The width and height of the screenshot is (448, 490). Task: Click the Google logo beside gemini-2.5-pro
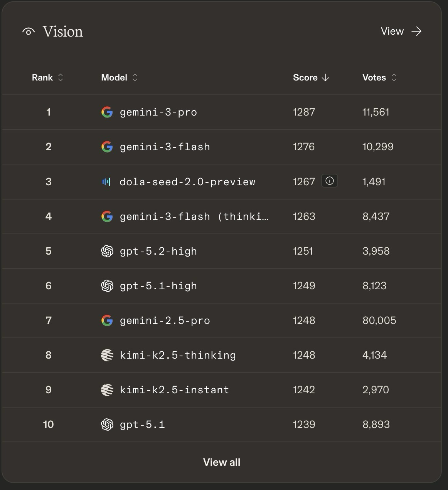click(107, 321)
